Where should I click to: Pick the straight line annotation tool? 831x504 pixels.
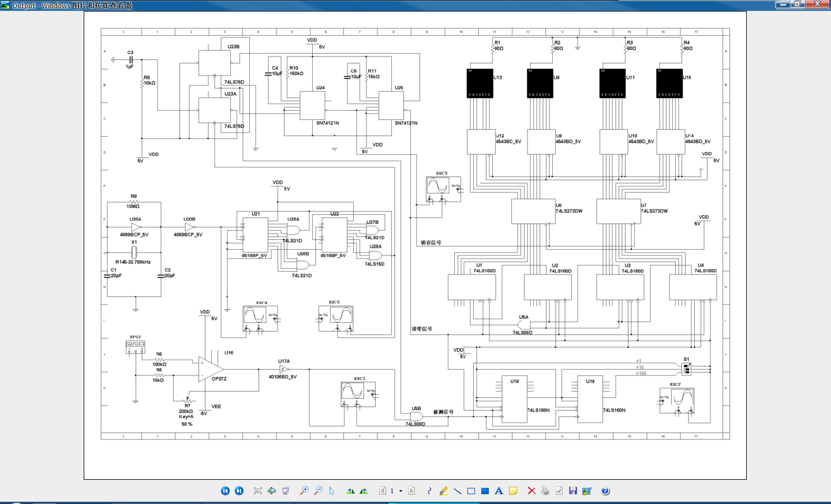457,491
